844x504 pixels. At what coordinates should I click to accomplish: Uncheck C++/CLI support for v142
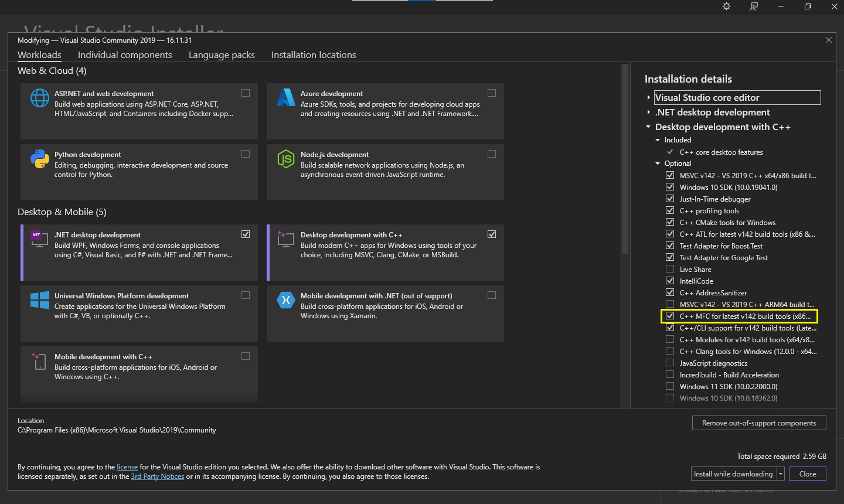coord(670,328)
